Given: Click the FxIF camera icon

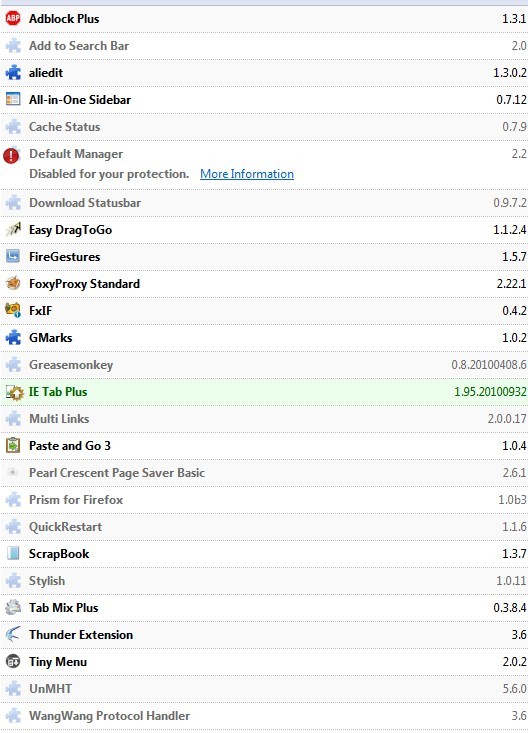Looking at the screenshot, I should point(13,310).
